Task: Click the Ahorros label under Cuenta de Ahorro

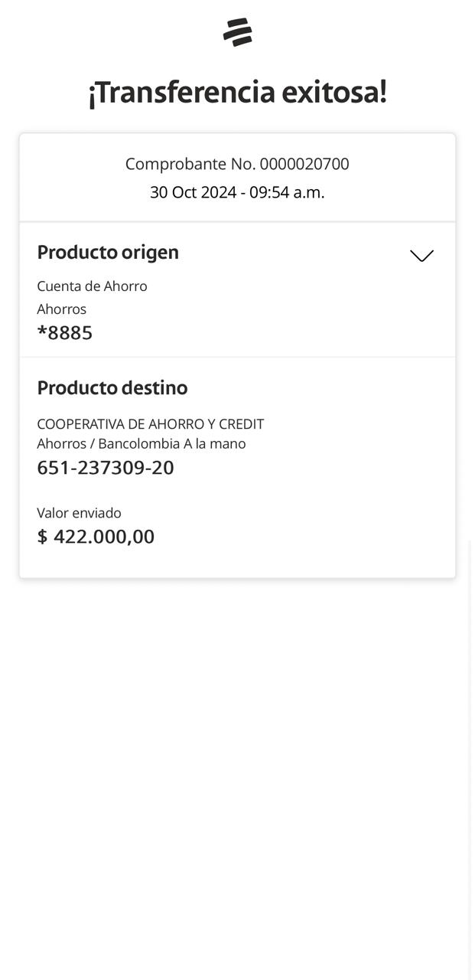Action: click(x=62, y=309)
